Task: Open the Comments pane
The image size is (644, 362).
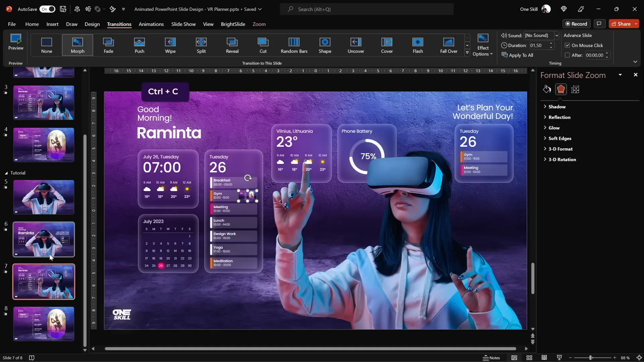Action: [x=599, y=24]
